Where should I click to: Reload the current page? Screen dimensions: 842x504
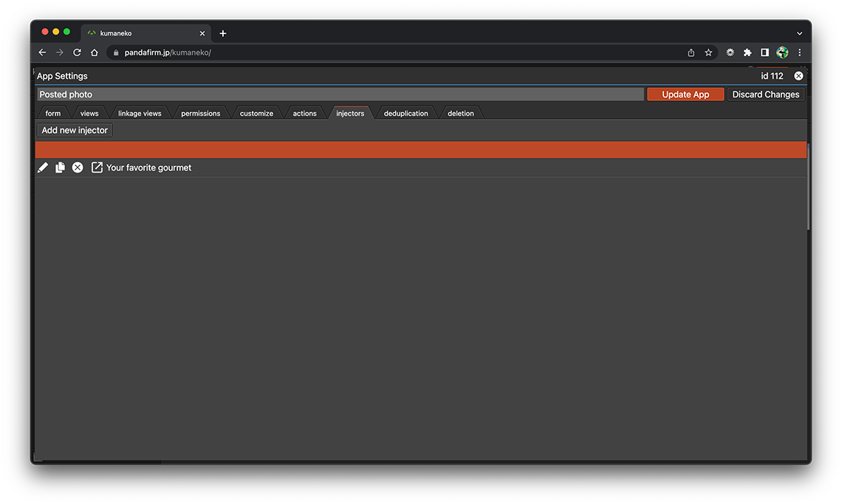77,52
